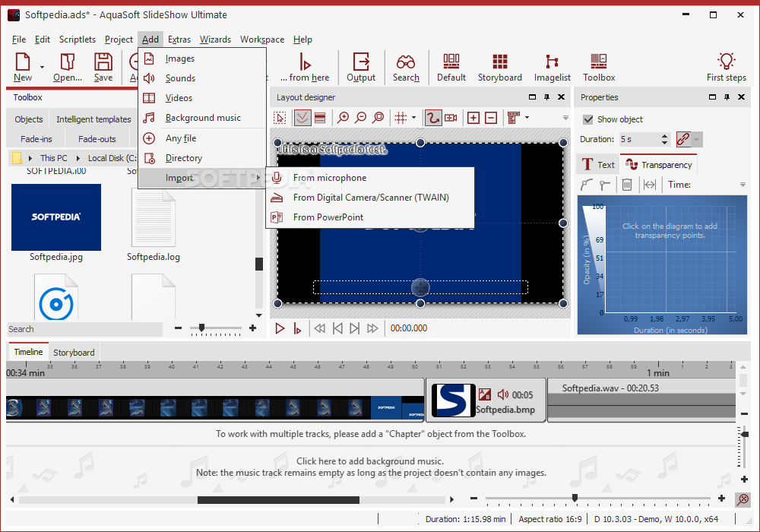This screenshot has width=760, height=532.
Task: Open the Text properties tab
Action: (598, 165)
